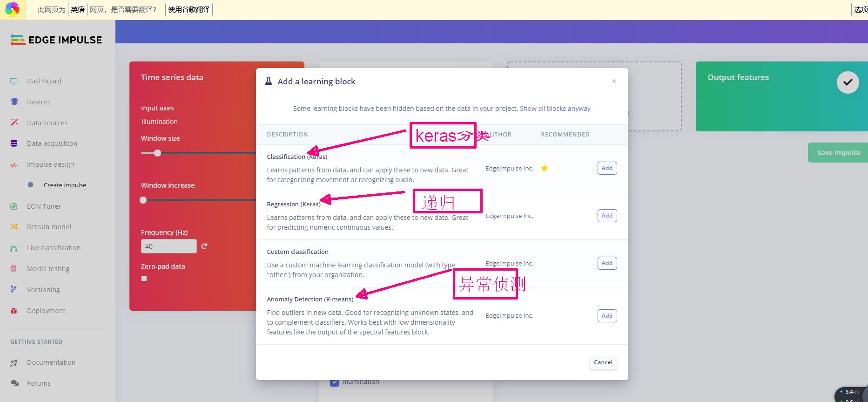This screenshot has height=402, width=868.
Task: Open Retrain model in sidebar
Action: (x=49, y=227)
